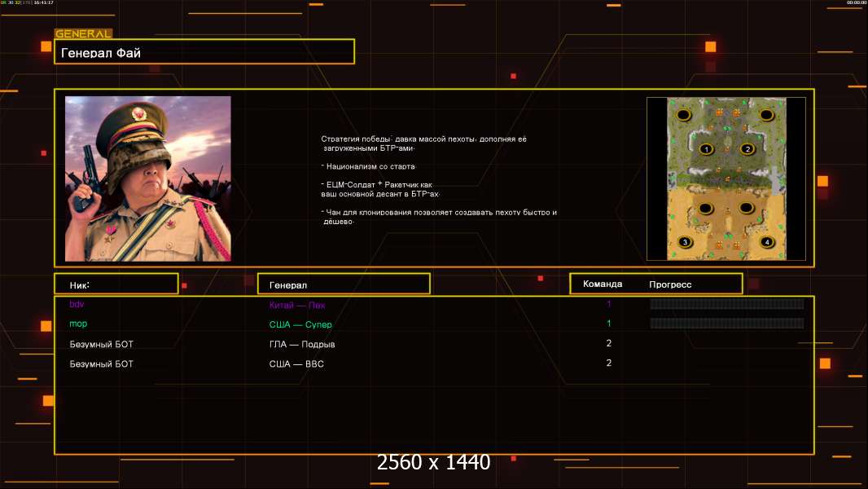The height and width of the screenshot is (489, 868).
Task: Click the США — Супер general entry
Action: [300, 324]
